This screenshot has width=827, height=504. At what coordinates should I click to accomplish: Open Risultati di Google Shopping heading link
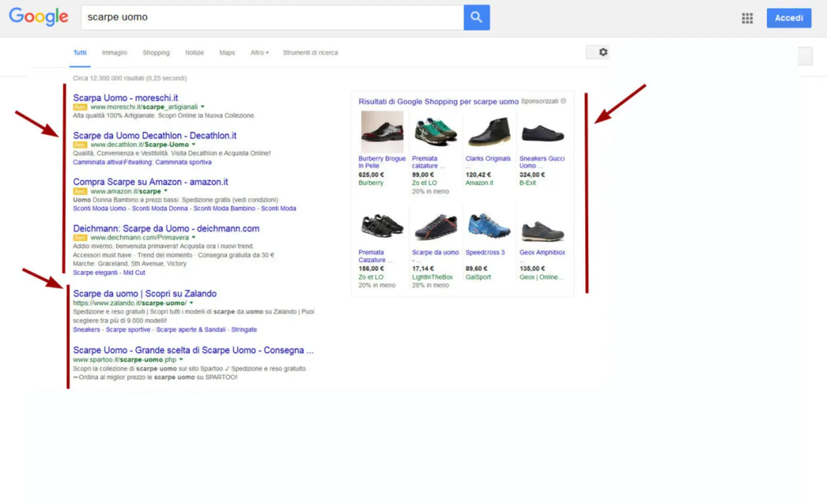(x=438, y=102)
